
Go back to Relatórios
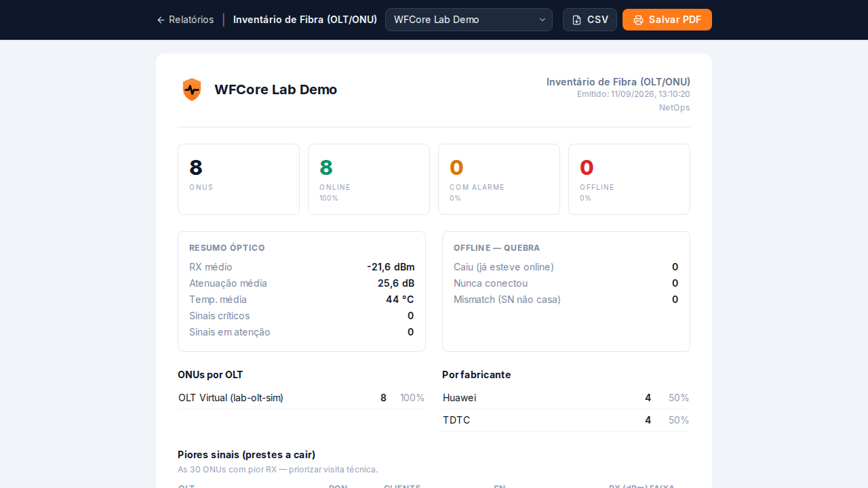coord(185,20)
